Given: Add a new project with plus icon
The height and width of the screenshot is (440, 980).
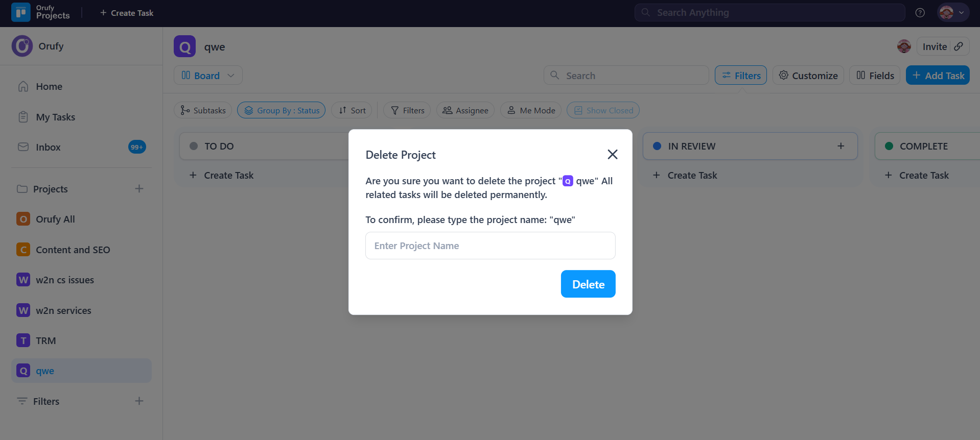Looking at the screenshot, I should point(139,189).
